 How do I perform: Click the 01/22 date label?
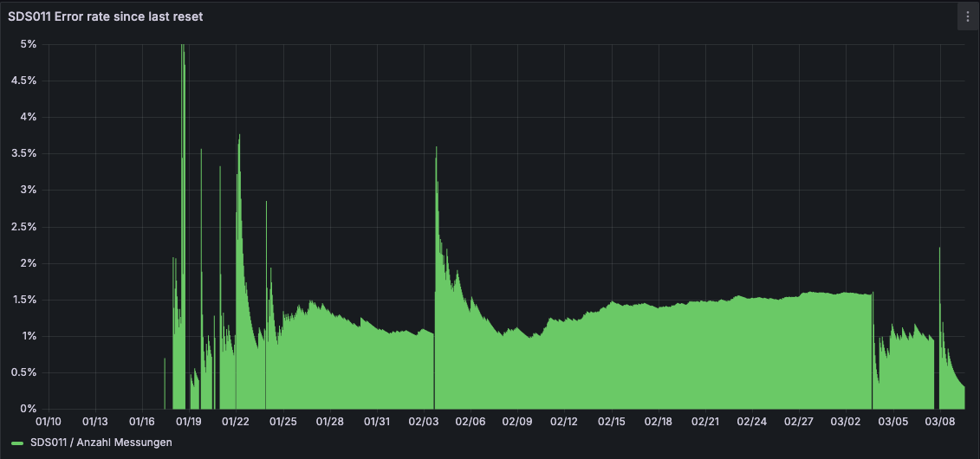(x=237, y=422)
